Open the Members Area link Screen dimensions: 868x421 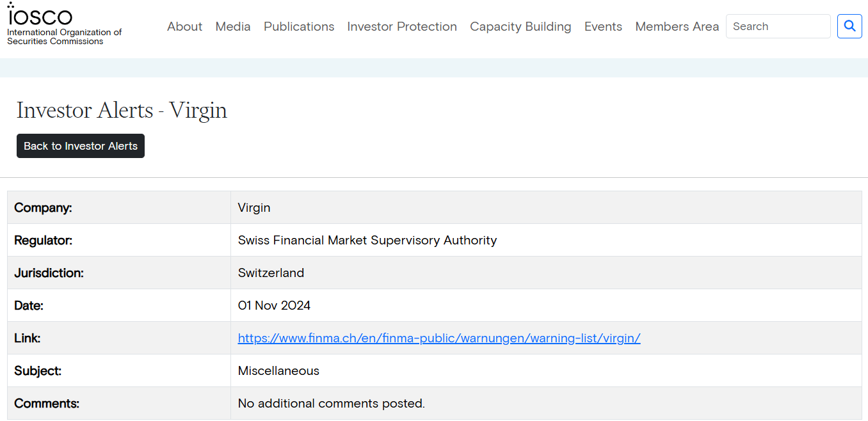[677, 27]
